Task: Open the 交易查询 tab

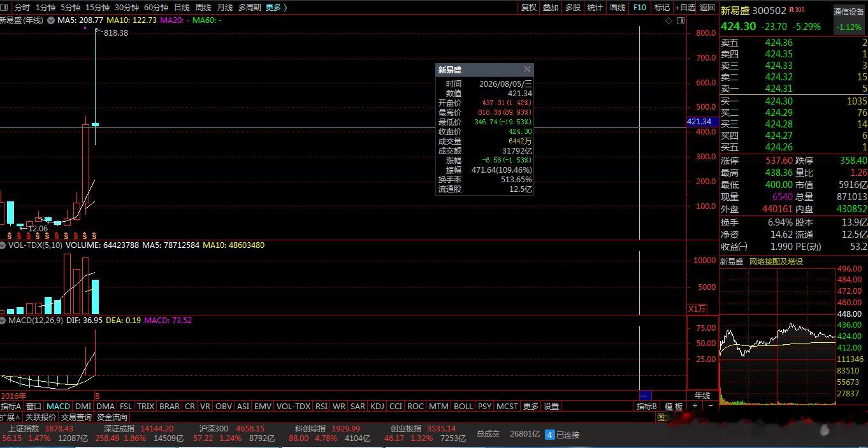Action: click(76, 417)
